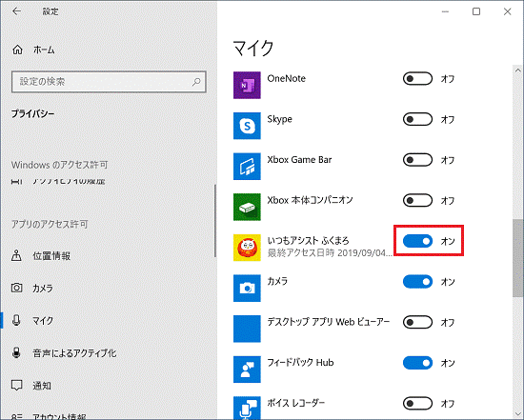The width and height of the screenshot is (524, 420).
Task: Click the カメラ app icon in list
Action: (x=247, y=288)
